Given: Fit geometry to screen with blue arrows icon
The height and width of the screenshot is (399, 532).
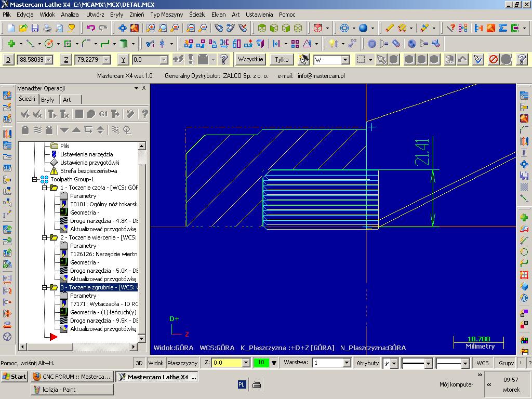Looking at the screenshot, I should 122,28.
